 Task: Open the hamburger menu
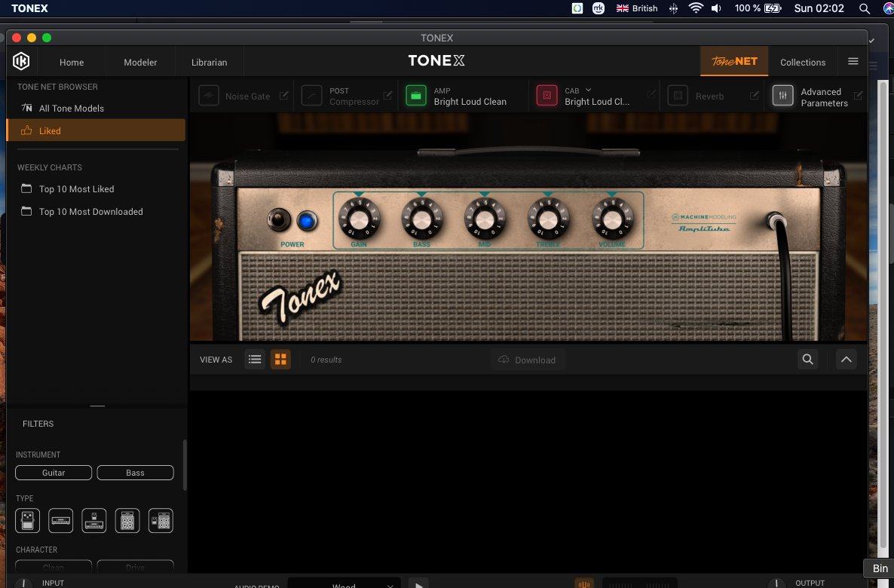[x=853, y=62]
